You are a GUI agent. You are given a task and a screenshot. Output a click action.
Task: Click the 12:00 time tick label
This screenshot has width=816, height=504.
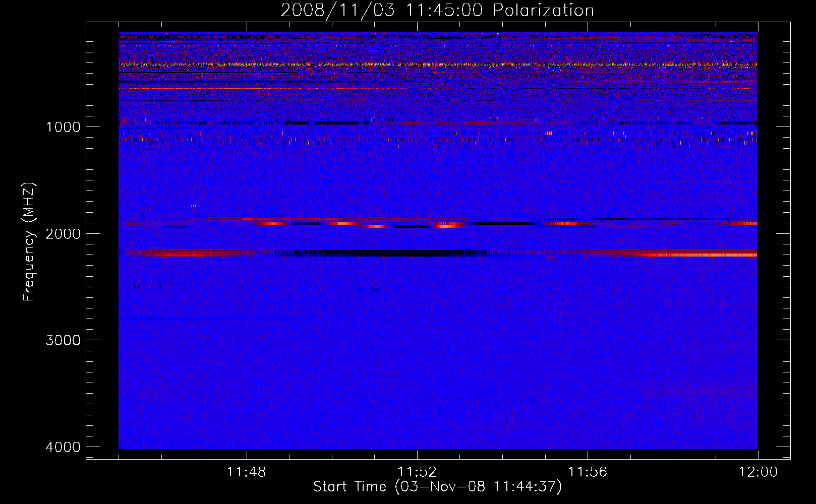coord(758,472)
